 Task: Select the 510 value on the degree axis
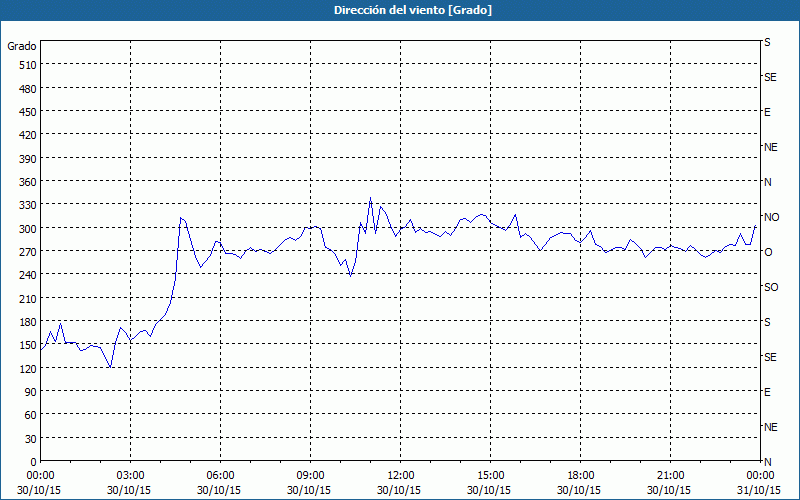28,65
